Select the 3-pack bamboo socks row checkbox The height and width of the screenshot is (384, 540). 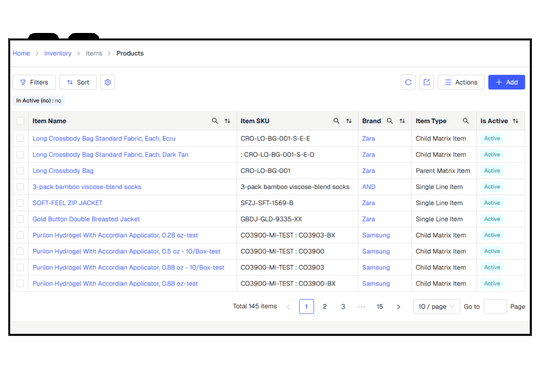[x=20, y=187]
